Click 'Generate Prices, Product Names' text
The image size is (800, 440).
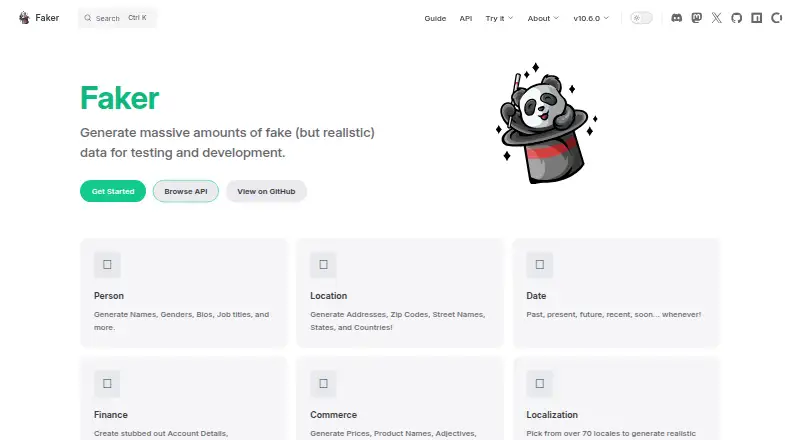coord(393,433)
